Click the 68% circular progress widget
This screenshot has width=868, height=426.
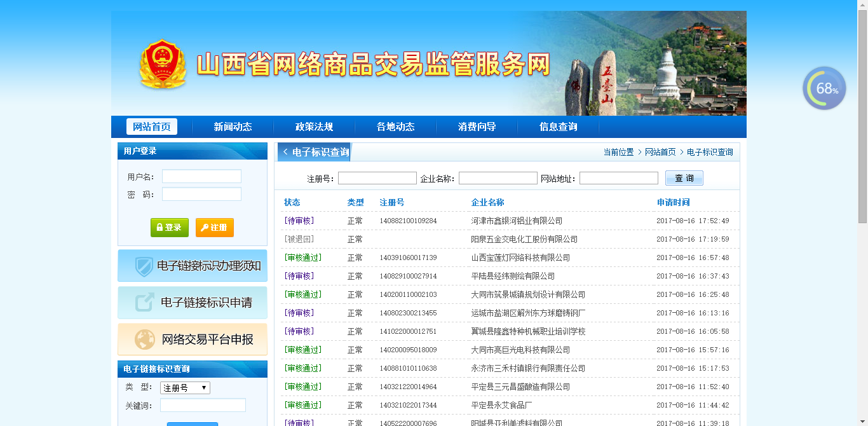pos(825,88)
